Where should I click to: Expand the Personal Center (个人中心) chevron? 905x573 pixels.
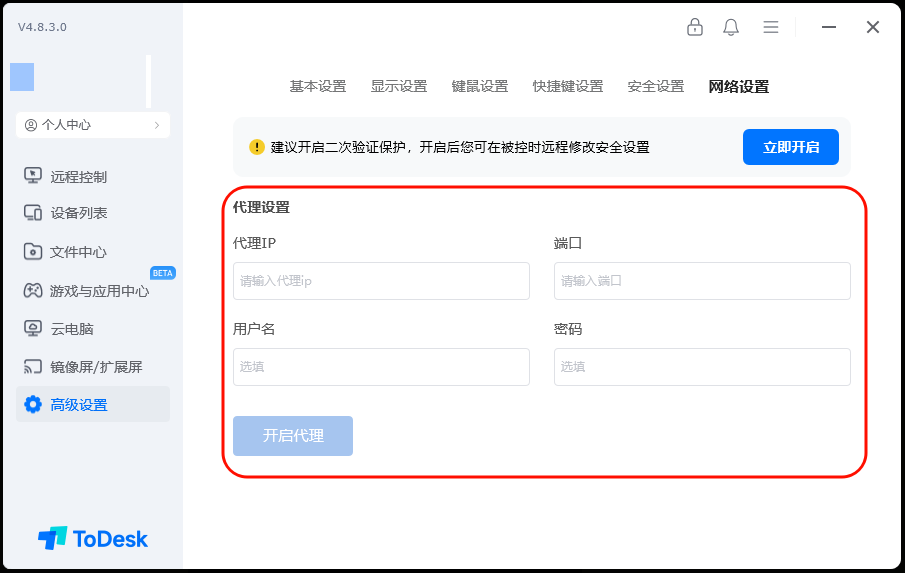pos(157,125)
